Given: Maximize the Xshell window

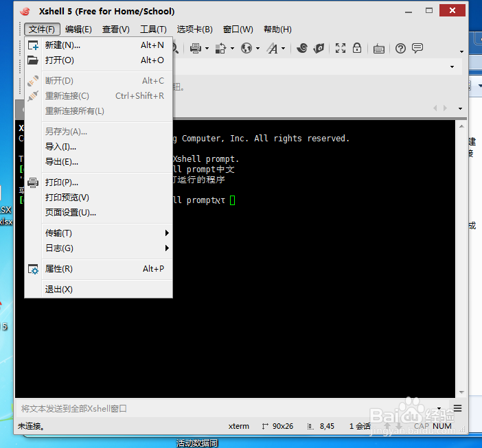Looking at the screenshot, I should click(429, 11).
